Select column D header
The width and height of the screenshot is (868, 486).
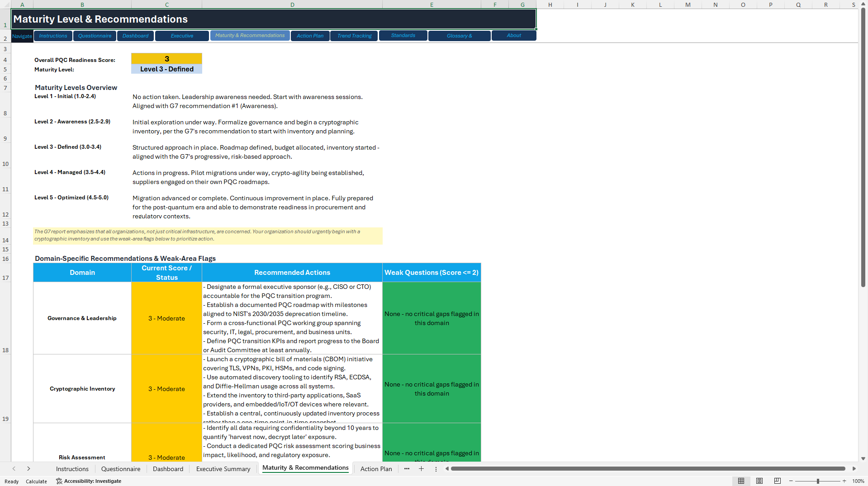pyautogui.click(x=292, y=5)
